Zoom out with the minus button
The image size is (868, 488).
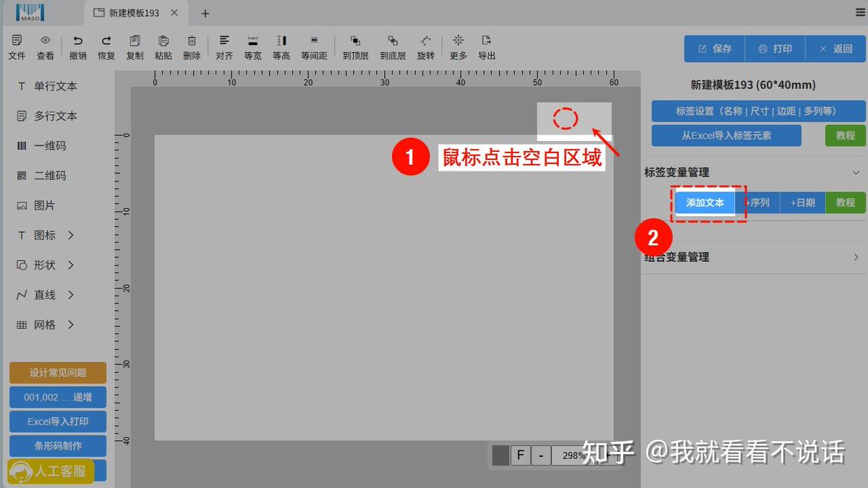coord(541,455)
